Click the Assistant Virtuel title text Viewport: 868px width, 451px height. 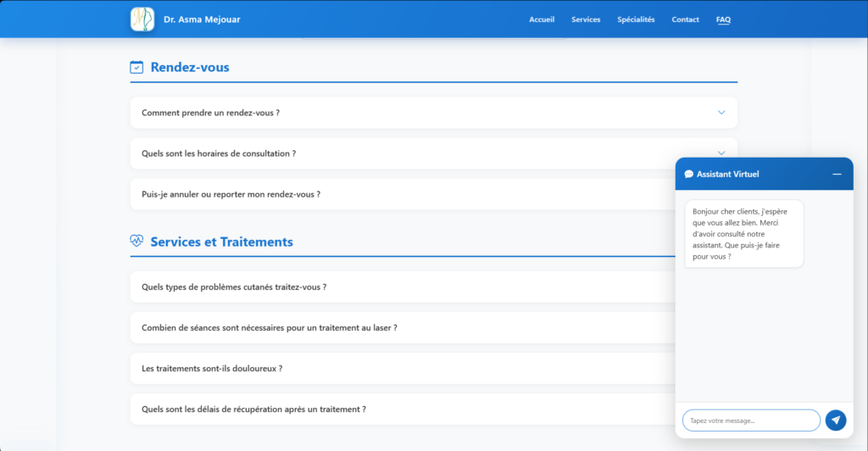pos(728,175)
